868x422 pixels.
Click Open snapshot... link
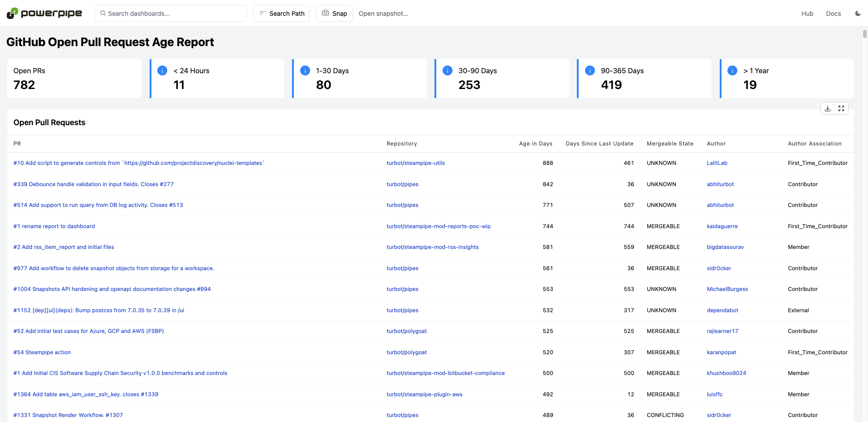(x=383, y=14)
